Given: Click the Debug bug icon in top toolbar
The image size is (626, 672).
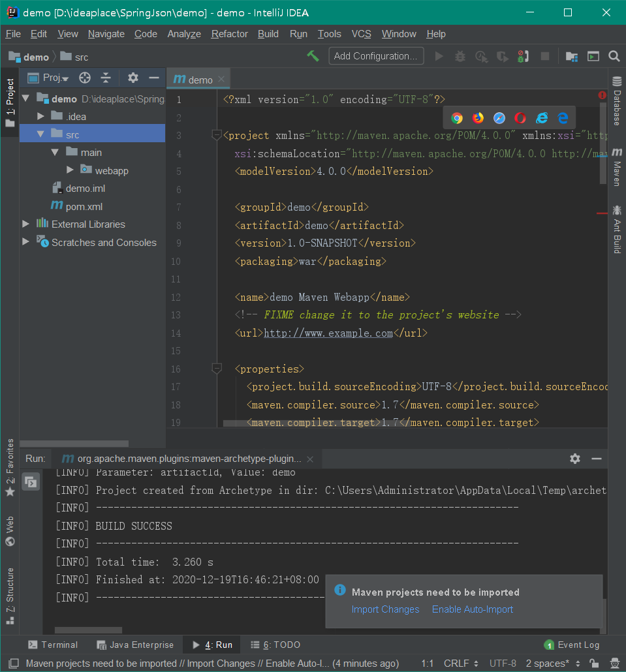Looking at the screenshot, I should click(x=460, y=56).
